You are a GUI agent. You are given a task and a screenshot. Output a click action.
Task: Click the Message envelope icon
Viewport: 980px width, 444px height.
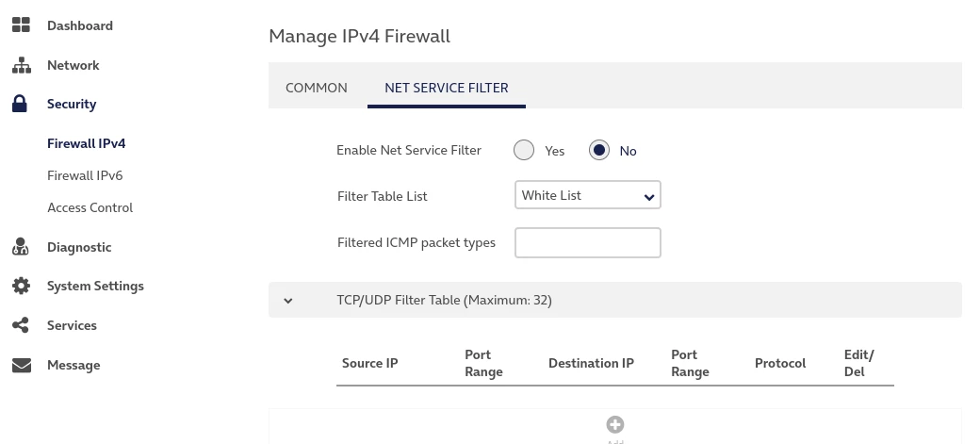pyautogui.click(x=21, y=365)
